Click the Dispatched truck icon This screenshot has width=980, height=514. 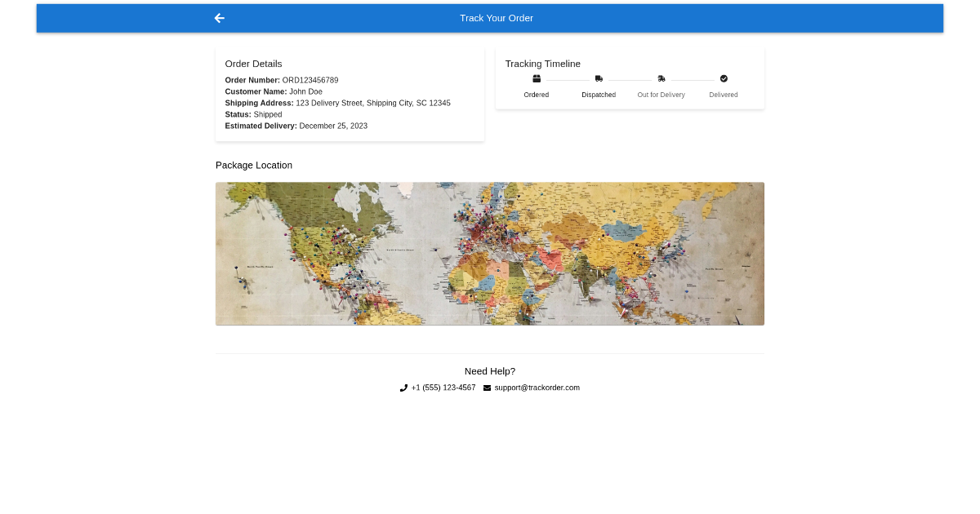599,79
